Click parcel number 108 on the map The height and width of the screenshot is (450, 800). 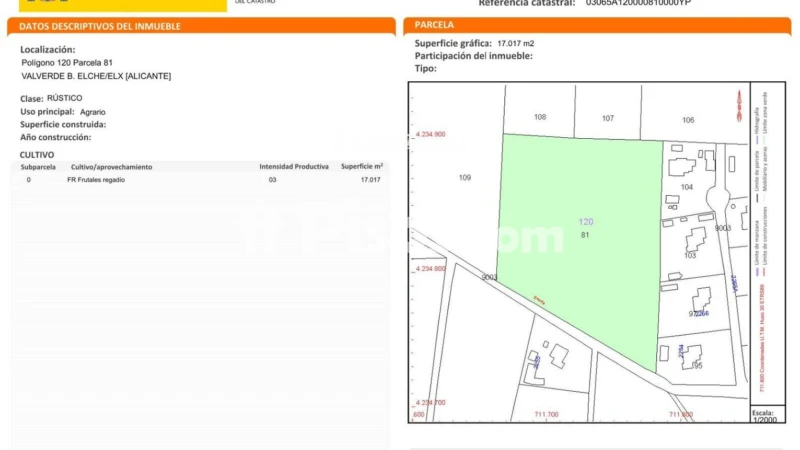pos(540,117)
